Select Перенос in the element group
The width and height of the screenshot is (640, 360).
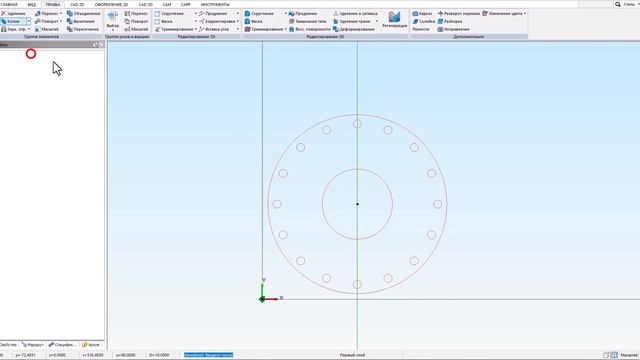47,13
